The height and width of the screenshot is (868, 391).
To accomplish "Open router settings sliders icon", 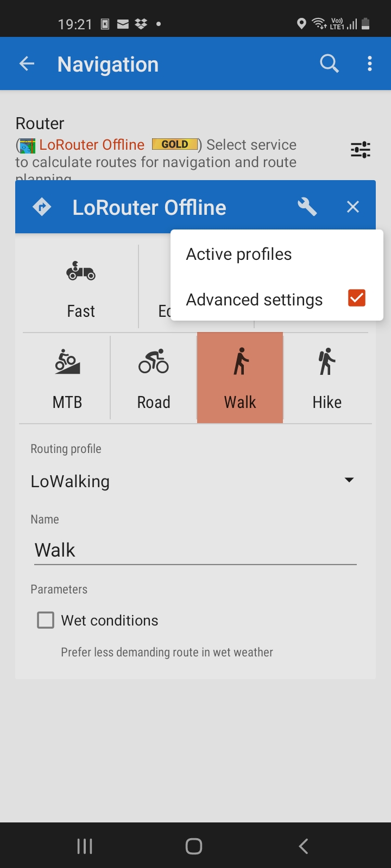I will pyautogui.click(x=360, y=150).
